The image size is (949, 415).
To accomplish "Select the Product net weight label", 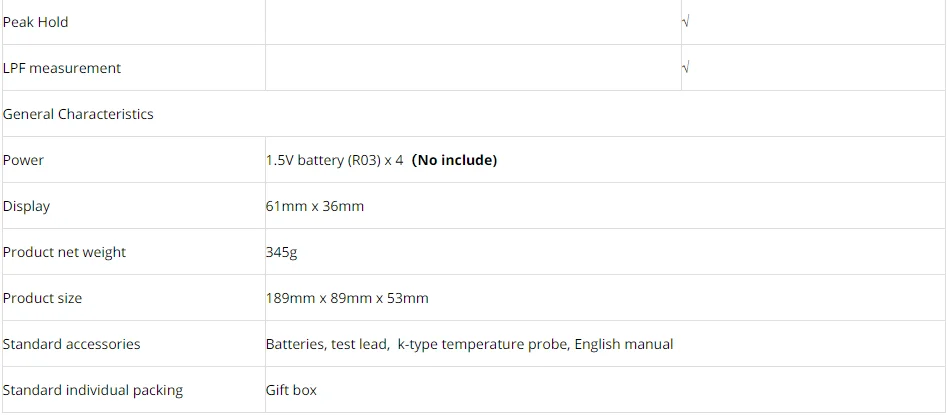I will [65, 252].
